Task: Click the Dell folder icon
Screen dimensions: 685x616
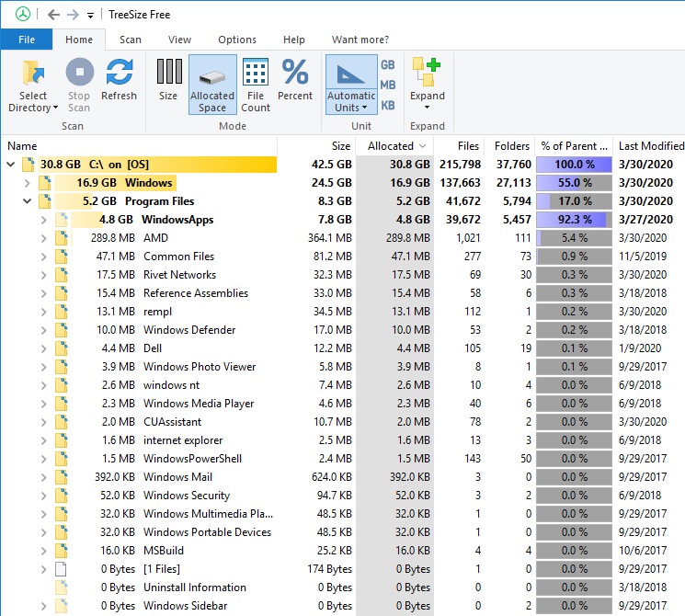Action: 62,348
